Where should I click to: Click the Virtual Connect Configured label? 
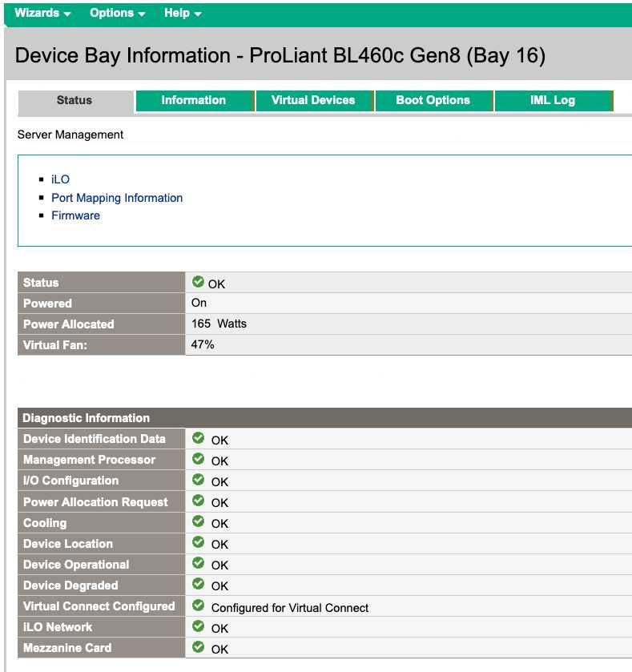[x=99, y=606]
